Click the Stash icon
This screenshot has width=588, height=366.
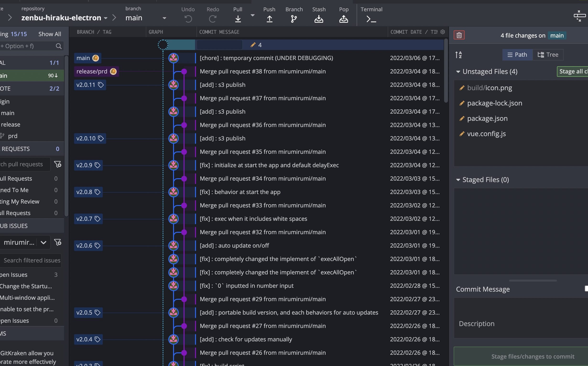click(x=319, y=19)
